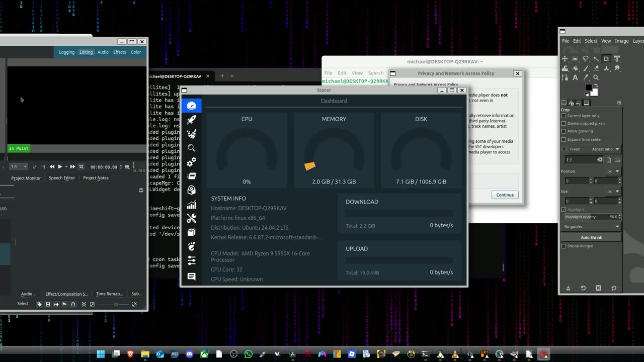644x362 pixels.
Task: Switch to Kdenlive Color layout
Action: [x=136, y=52]
